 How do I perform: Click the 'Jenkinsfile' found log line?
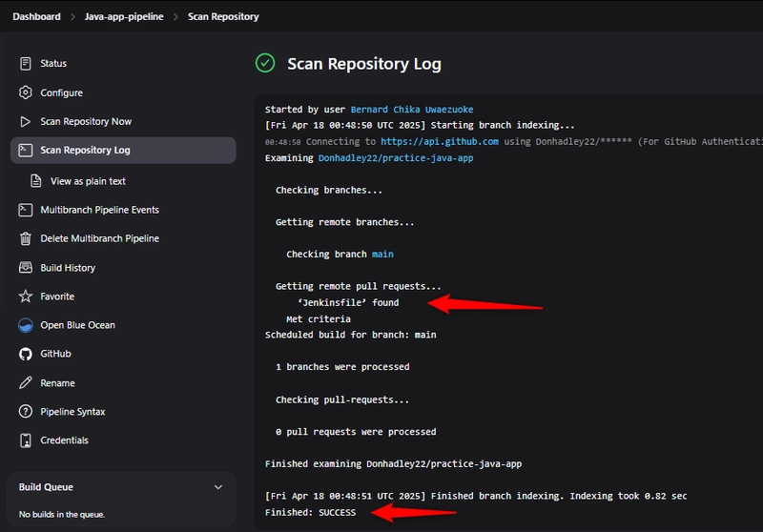click(348, 302)
